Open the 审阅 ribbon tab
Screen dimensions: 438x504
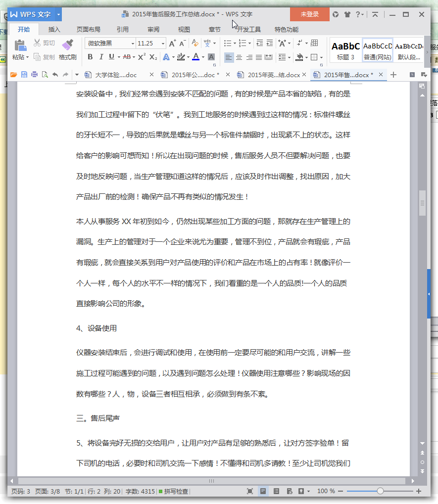[x=153, y=30]
